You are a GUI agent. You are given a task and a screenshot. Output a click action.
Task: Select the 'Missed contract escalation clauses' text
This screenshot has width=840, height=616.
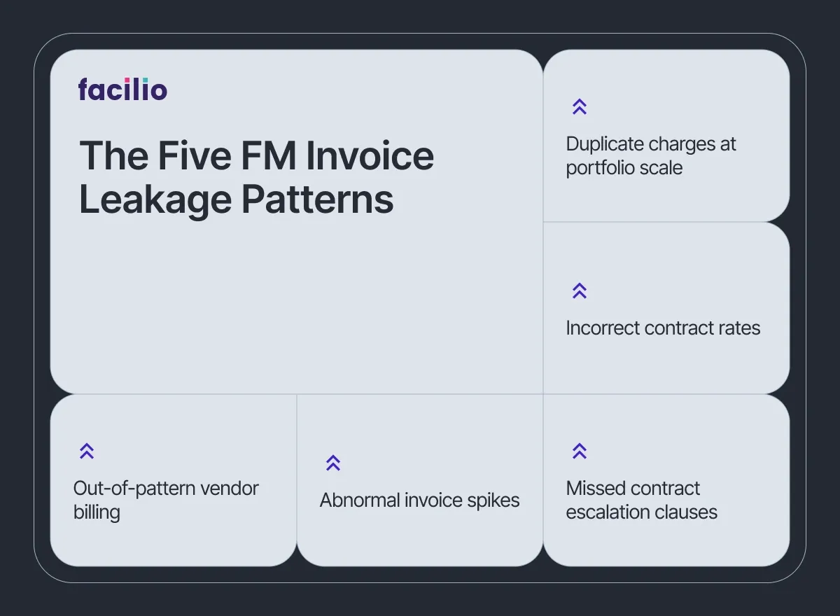(x=641, y=500)
